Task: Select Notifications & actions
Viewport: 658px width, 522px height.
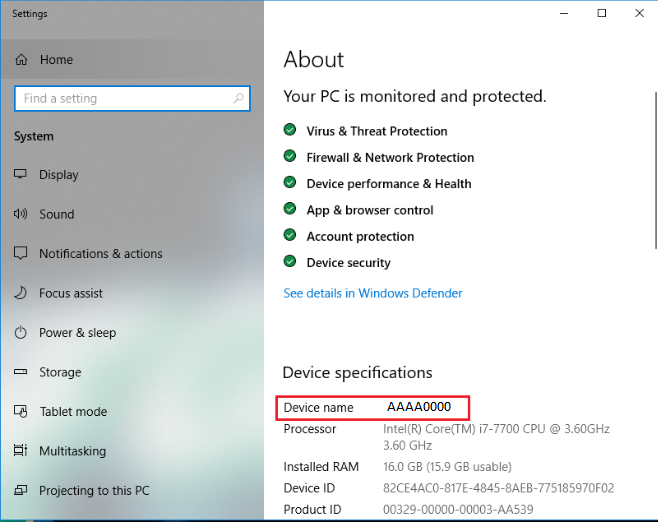Action: [x=132, y=253]
